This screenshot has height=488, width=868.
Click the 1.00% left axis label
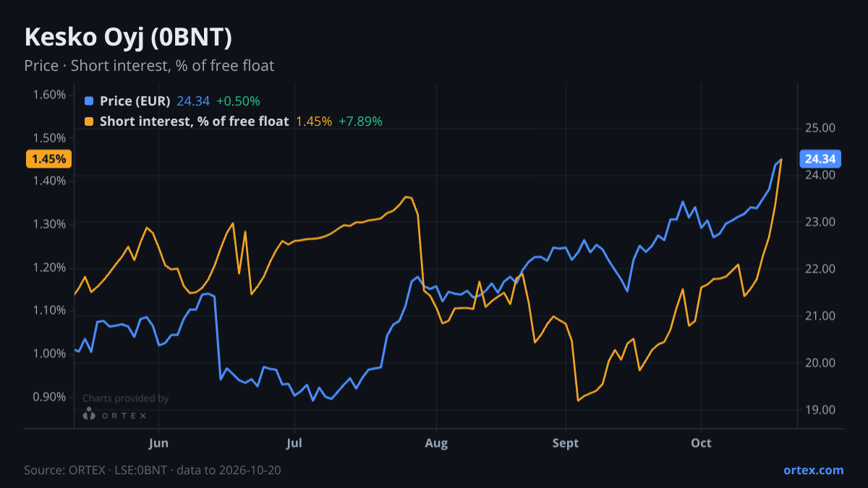click(x=49, y=354)
